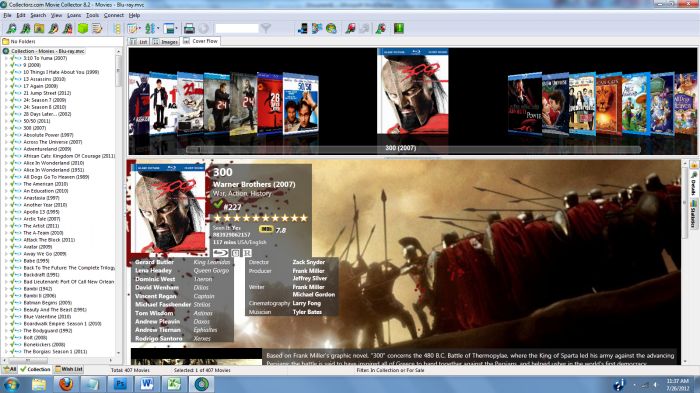Click the movie tree vertical scrollbar
700x393 pixels.
118,203
